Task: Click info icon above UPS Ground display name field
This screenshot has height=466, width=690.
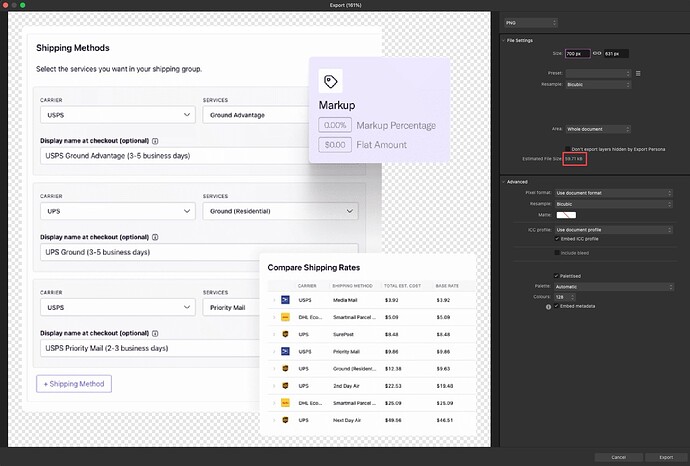Action: [155, 237]
